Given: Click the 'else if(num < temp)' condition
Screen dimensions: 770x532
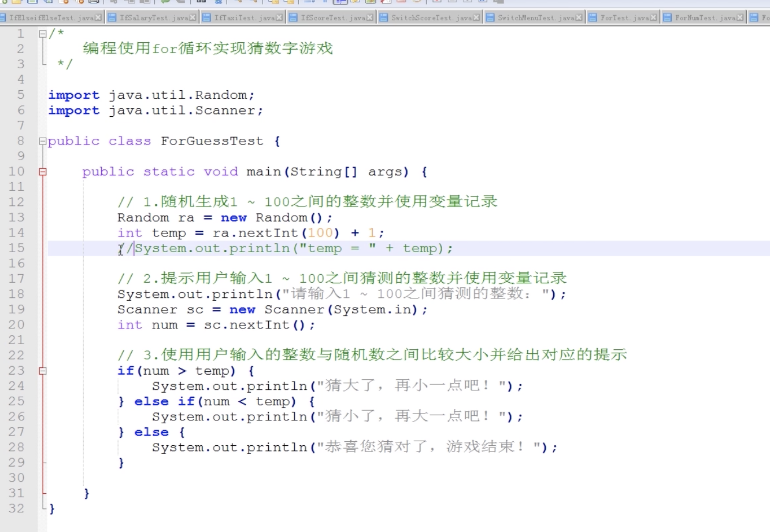Looking at the screenshot, I should (215, 401).
